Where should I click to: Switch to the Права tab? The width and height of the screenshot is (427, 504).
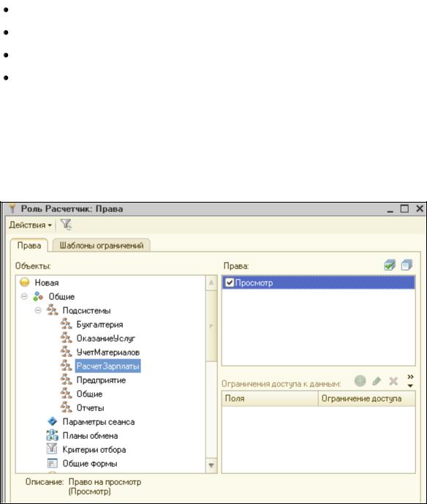[x=29, y=246]
